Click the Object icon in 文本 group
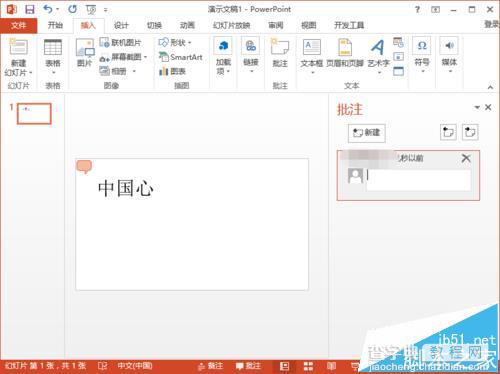Viewport: 500px width, 374px height. (398, 71)
